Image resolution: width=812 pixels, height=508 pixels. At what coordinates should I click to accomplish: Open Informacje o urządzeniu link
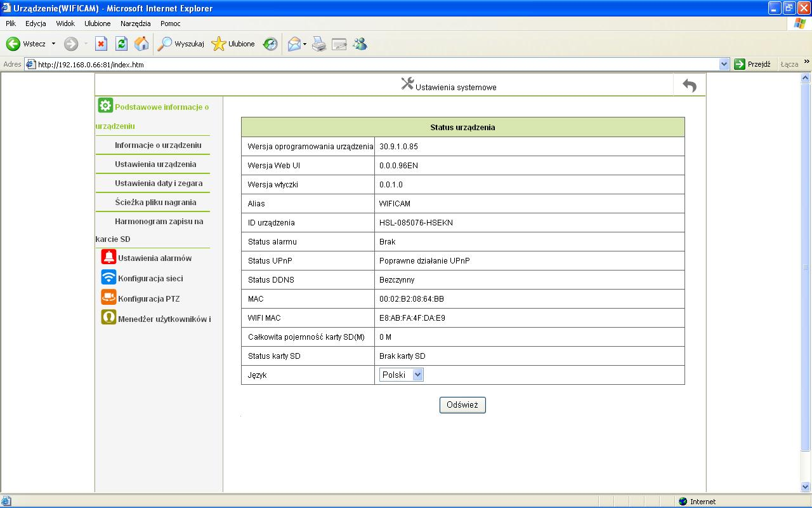pos(158,145)
